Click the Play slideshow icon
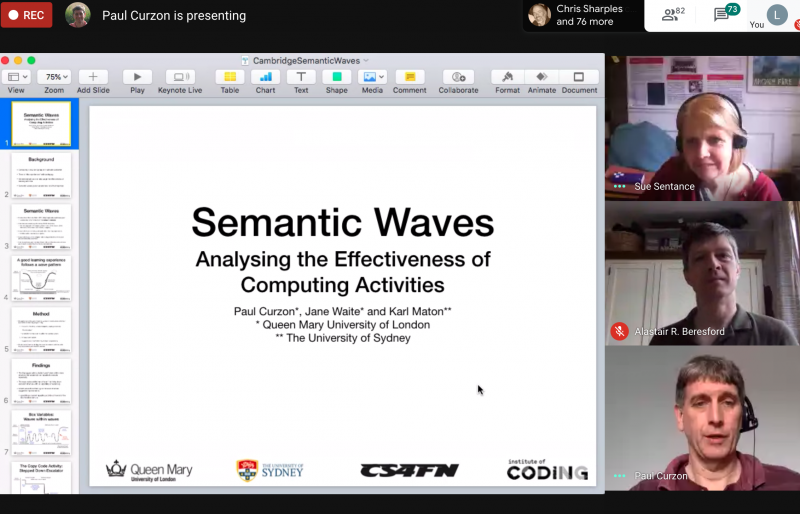 pos(137,77)
